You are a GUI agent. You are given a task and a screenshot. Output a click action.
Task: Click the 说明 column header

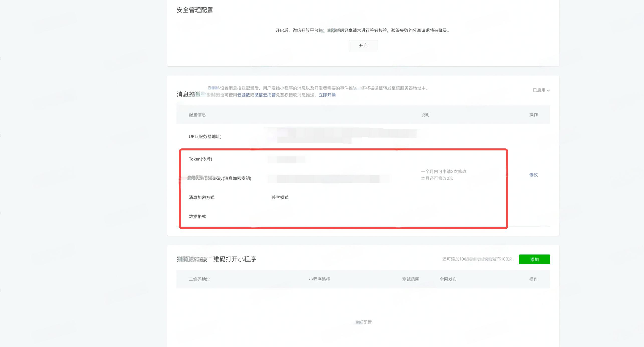click(x=425, y=115)
